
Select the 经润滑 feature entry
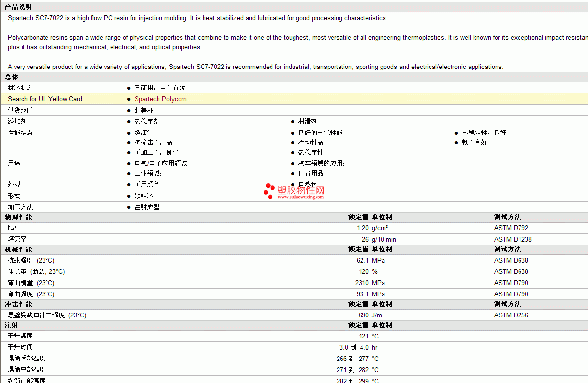(x=144, y=133)
